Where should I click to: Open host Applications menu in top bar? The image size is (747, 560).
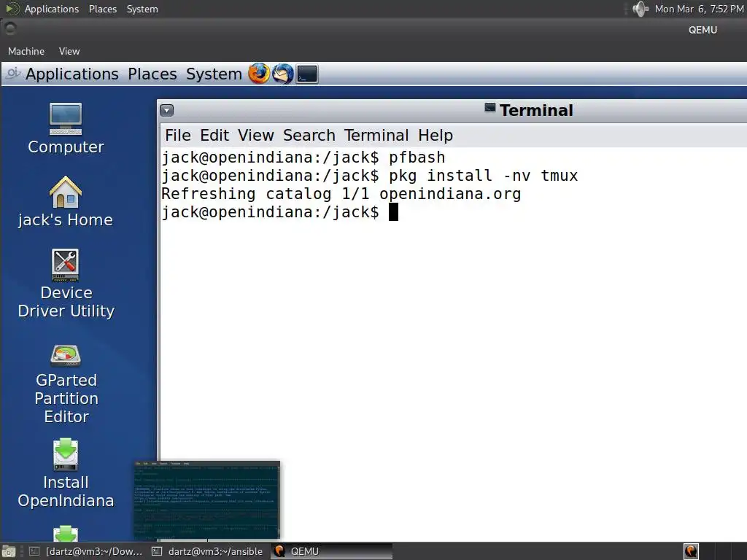[52, 9]
